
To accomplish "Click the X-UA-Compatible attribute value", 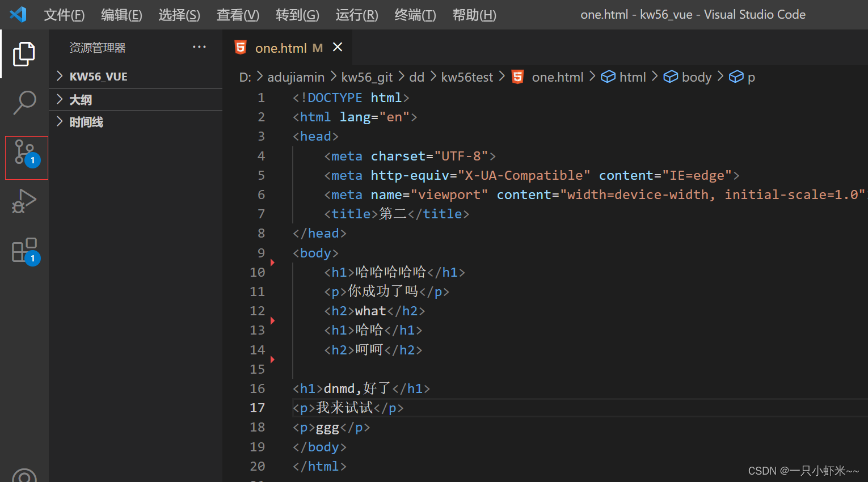I will [x=524, y=175].
